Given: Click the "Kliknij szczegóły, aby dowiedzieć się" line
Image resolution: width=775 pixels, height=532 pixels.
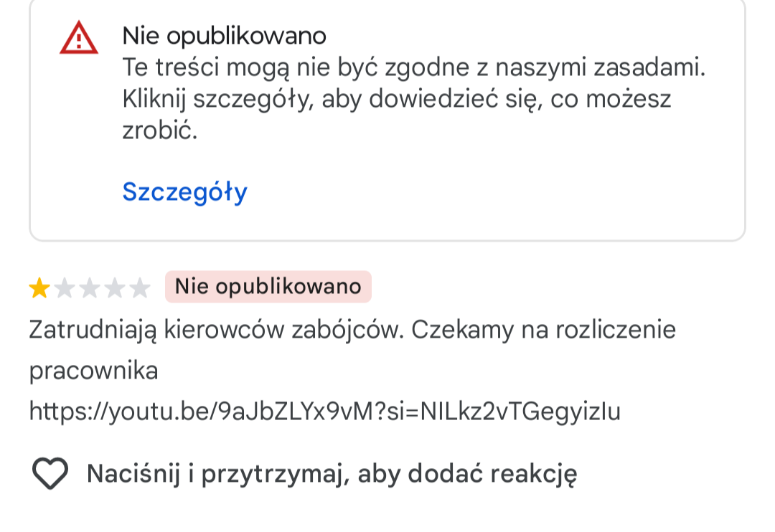Looking at the screenshot, I should (396, 99).
